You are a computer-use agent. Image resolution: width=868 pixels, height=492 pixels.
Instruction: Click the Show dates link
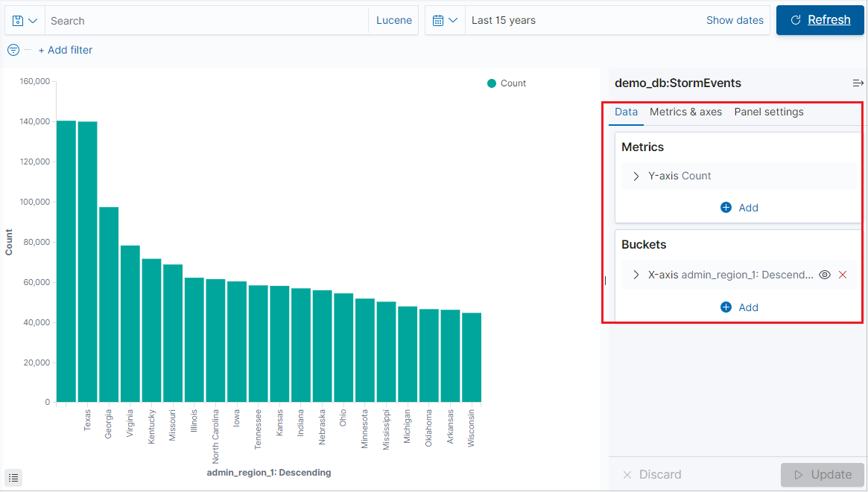click(735, 20)
